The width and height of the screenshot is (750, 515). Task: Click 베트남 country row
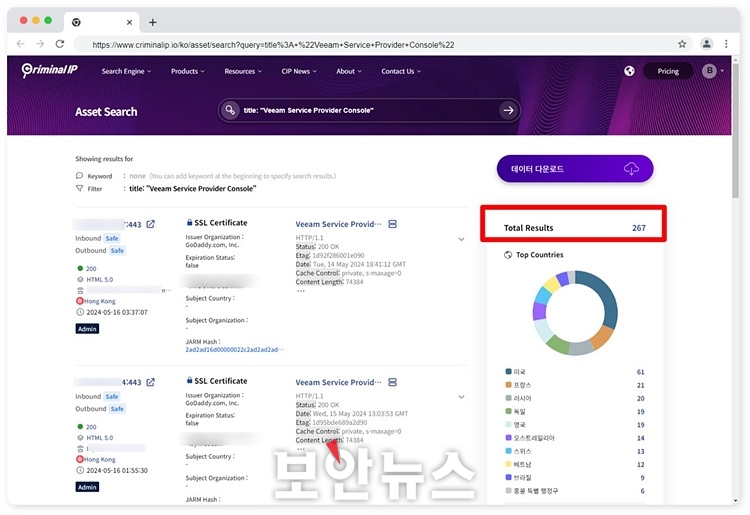click(575, 464)
